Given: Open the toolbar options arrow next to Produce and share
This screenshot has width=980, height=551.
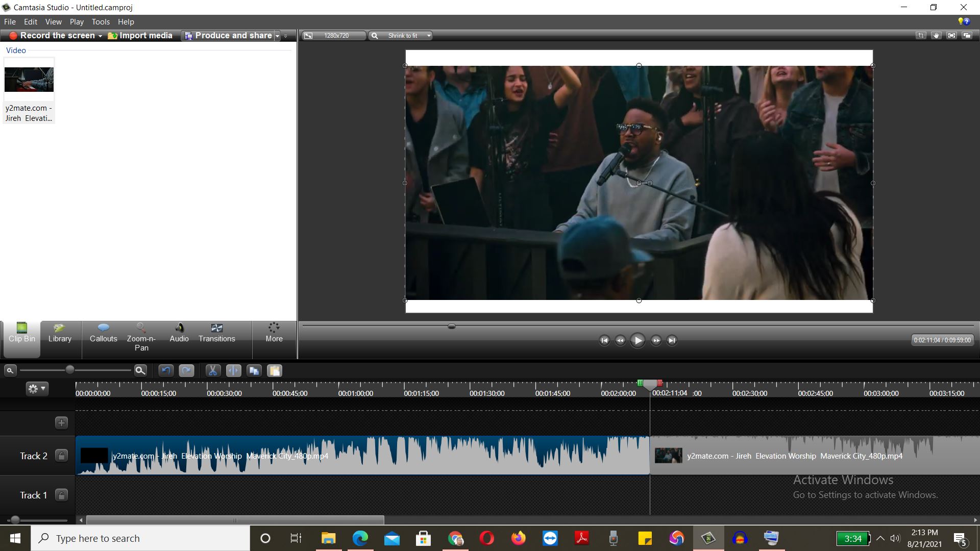Looking at the screenshot, I should (286, 36).
